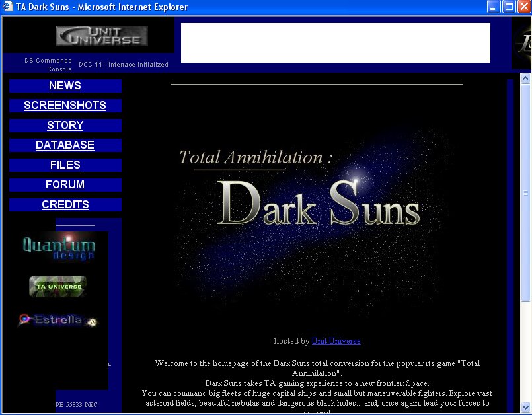Image resolution: width=532 pixels, height=415 pixels.
Task: Maximize the Internet Explorer window
Action: coord(509,7)
